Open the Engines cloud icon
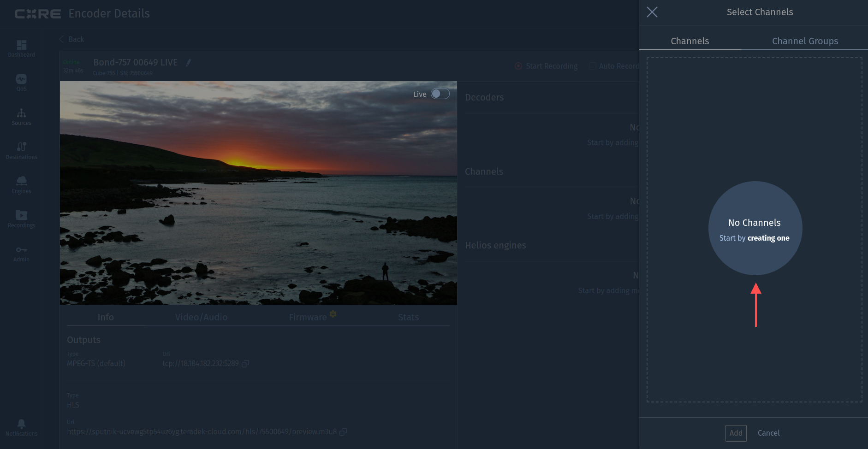This screenshot has height=449, width=868. 21,181
